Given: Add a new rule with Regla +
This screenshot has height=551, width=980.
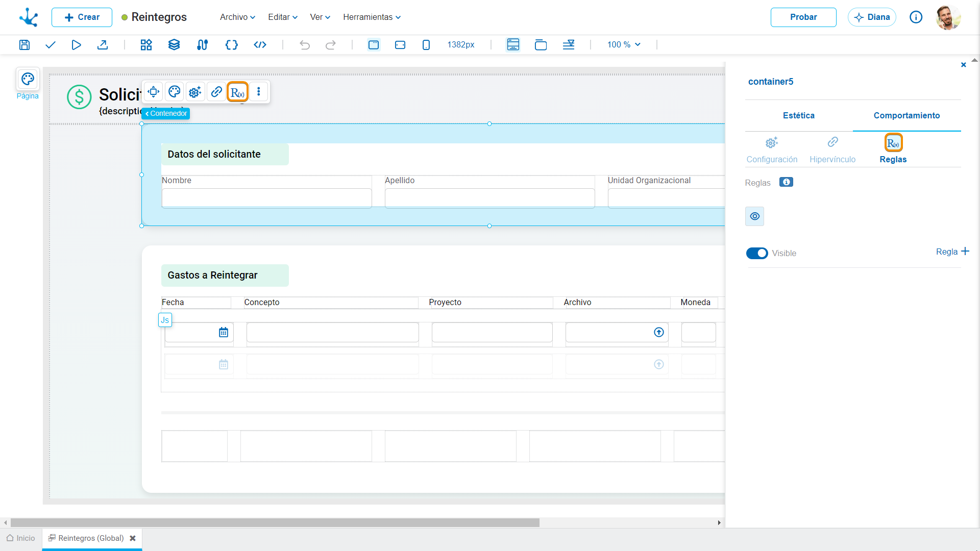Looking at the screenshot, I should 952,252.
